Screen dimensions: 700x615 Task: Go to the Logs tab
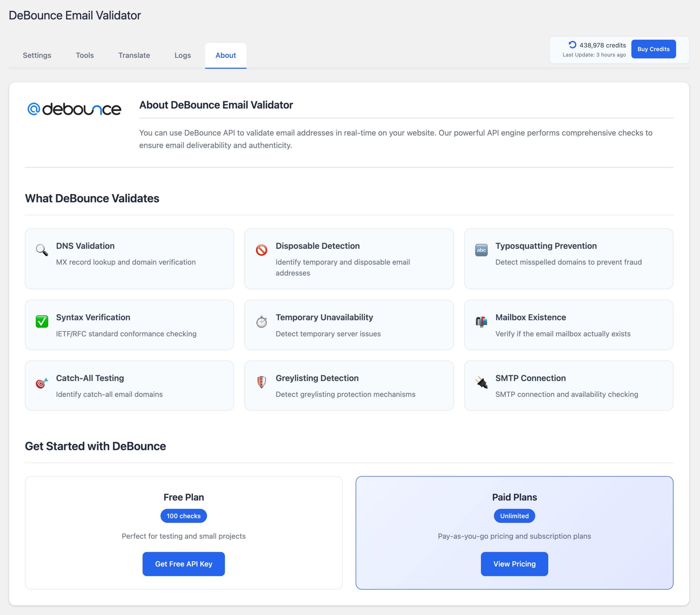(182, 55)
